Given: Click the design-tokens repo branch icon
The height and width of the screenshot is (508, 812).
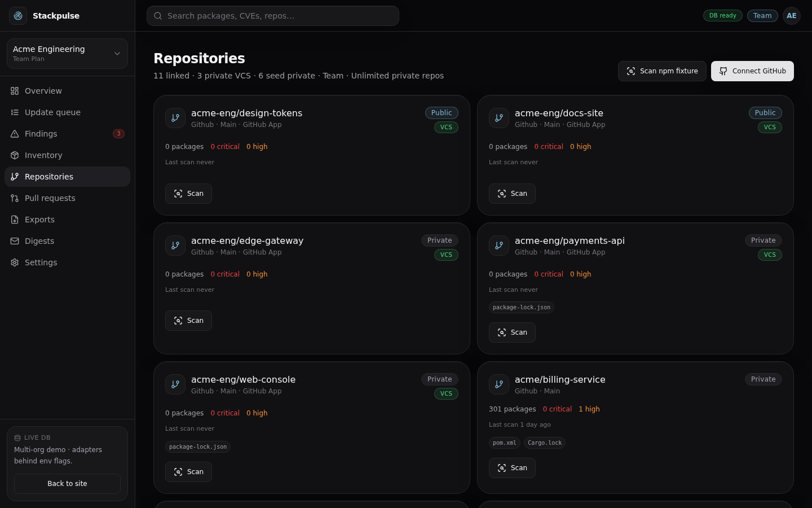Looking at the screenshot, I should (175, 118).
